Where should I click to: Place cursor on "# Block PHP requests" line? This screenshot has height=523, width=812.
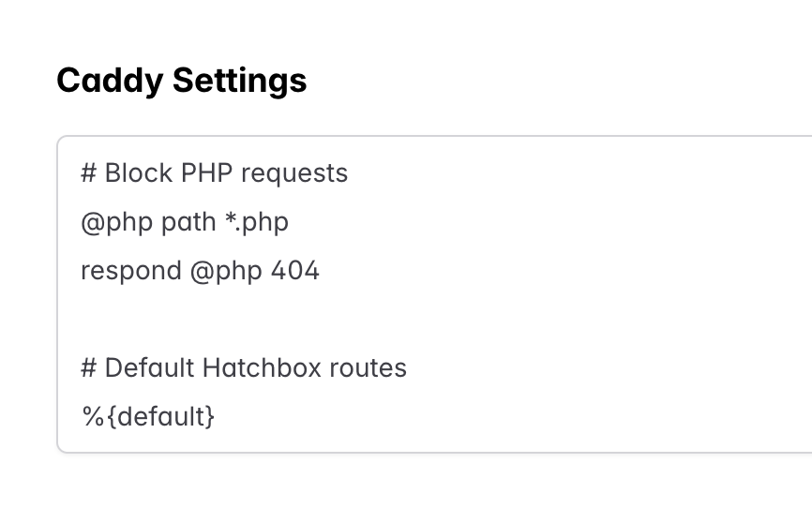click(214, 173)
